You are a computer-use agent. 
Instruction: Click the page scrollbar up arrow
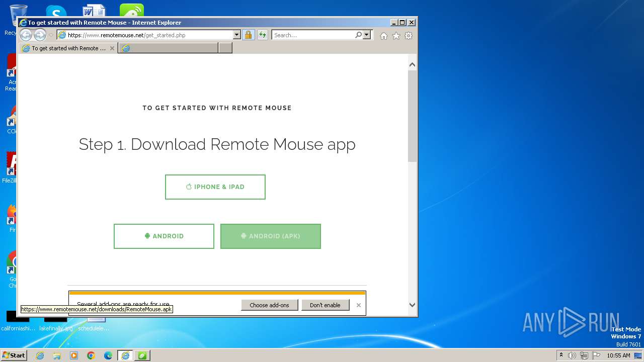pos(412,65)
